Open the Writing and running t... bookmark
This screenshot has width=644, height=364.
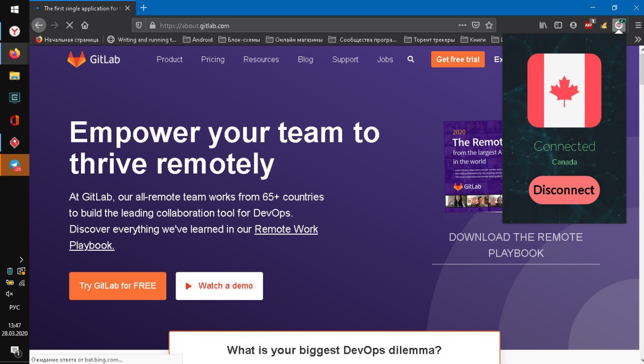(142, 39)
